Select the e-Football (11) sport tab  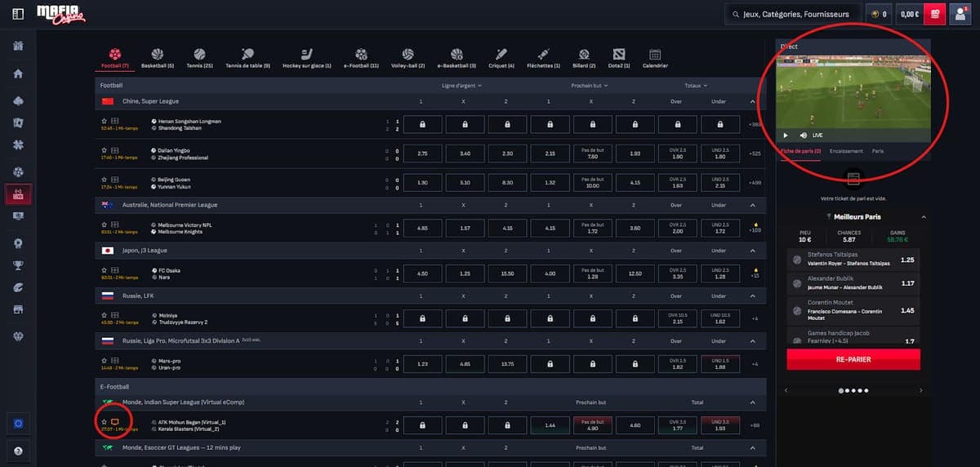361,58
